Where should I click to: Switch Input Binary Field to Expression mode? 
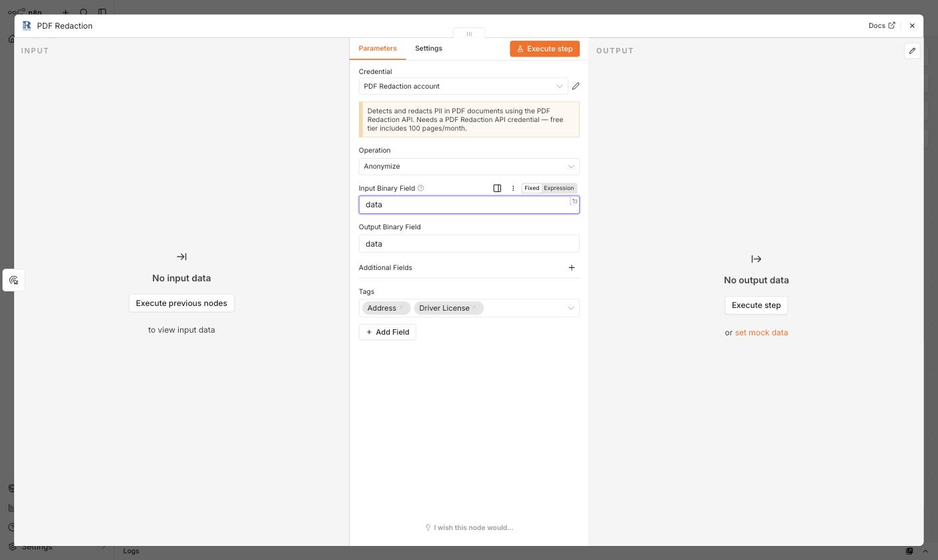click(x=559, y=188)
